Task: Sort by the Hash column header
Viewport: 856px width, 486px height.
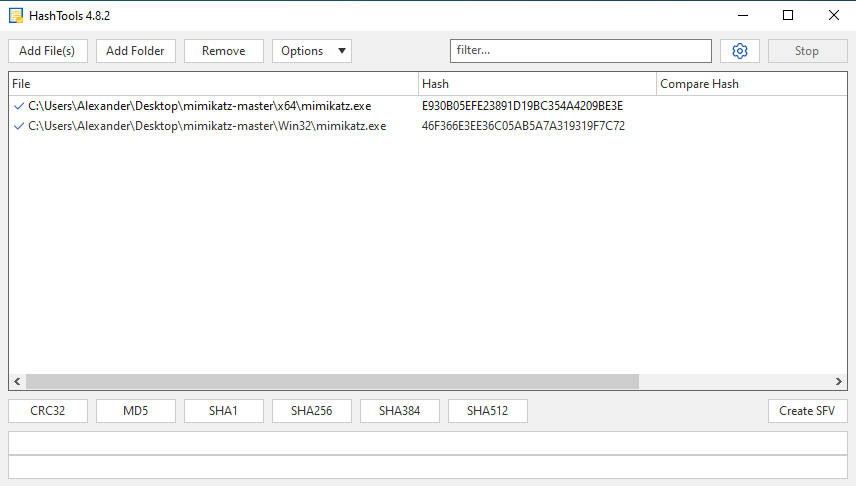Action: pos(537,84)
